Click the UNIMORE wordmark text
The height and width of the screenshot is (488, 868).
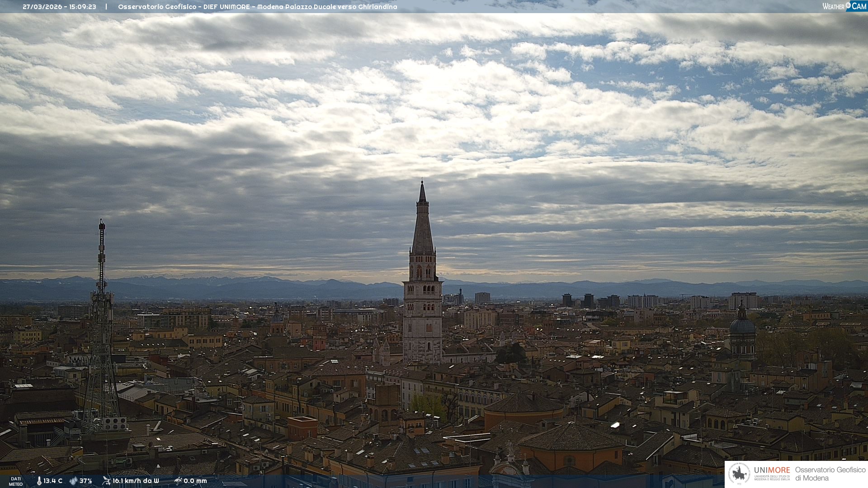772,470
